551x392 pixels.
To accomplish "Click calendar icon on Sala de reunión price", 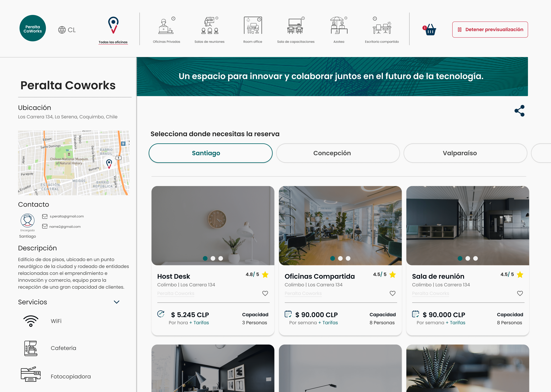I will point(415,314).
